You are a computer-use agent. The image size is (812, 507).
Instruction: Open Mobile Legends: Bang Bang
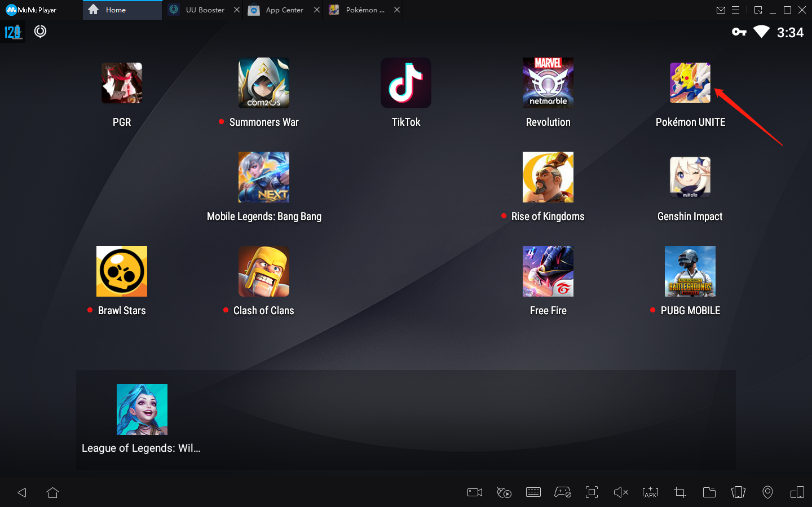coord(264,177)
